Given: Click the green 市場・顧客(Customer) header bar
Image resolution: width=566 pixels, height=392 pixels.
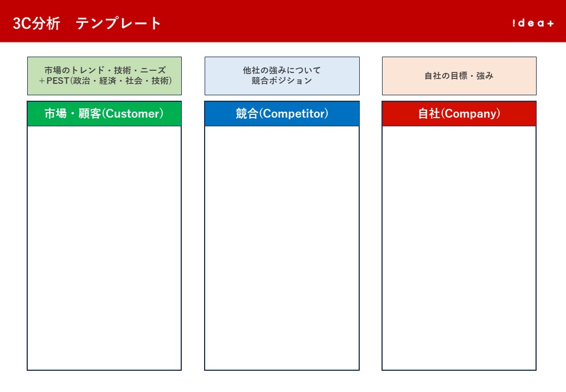Looking at the screenshot, I should tap(103, 113).
